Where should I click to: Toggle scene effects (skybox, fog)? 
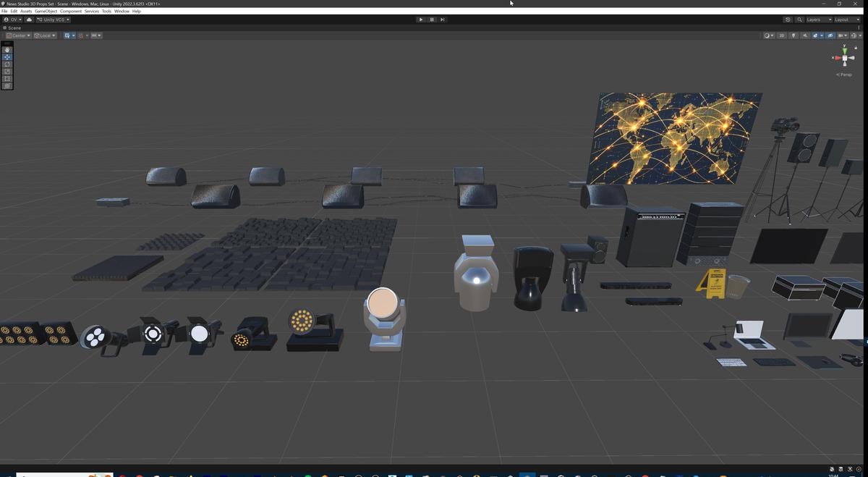[x=815, y=35]
